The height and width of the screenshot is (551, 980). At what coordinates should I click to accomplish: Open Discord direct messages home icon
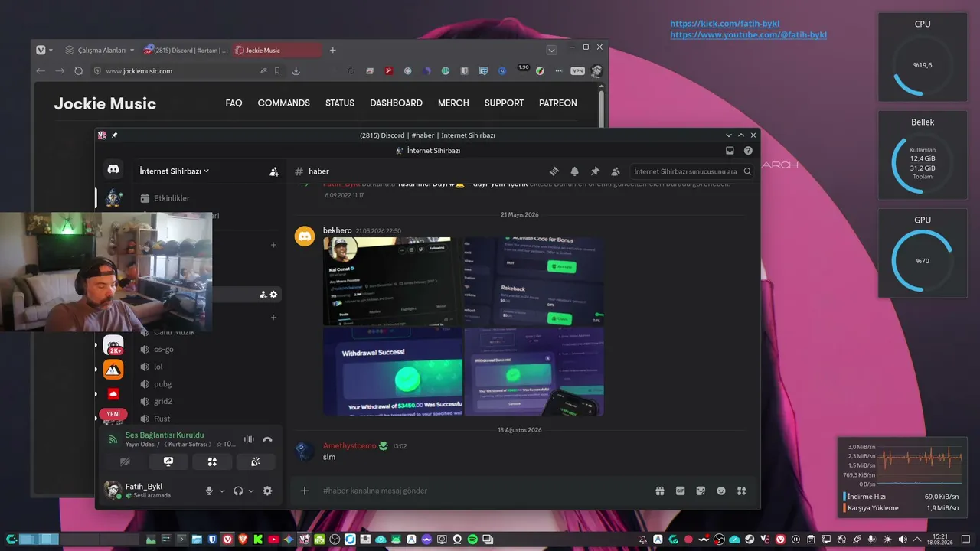click(113, 169)
